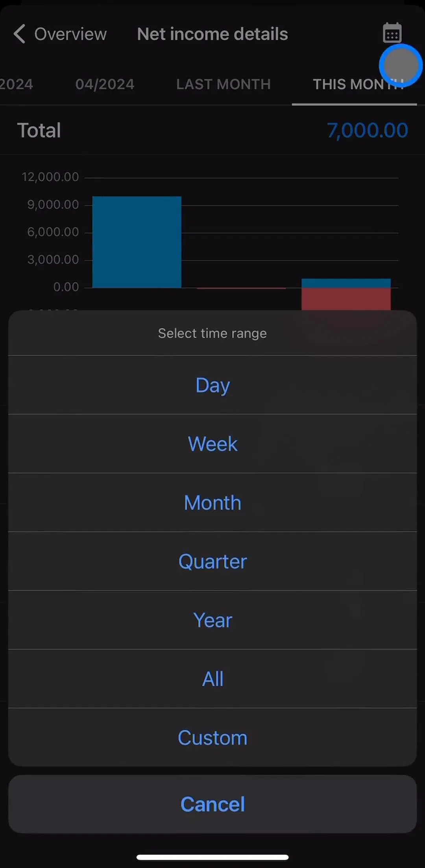Tap the iOS home indicator bar

213,857
